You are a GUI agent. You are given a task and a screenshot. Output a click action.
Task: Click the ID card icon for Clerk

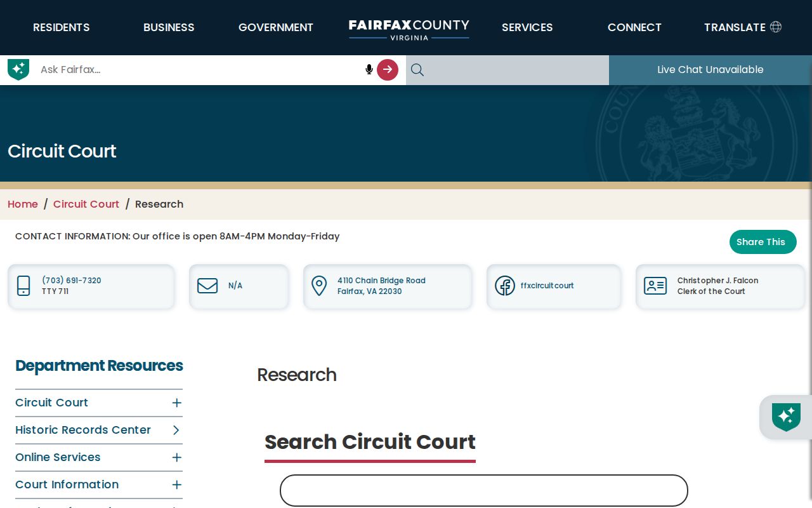pyautogui.click(x=655, y=286)
